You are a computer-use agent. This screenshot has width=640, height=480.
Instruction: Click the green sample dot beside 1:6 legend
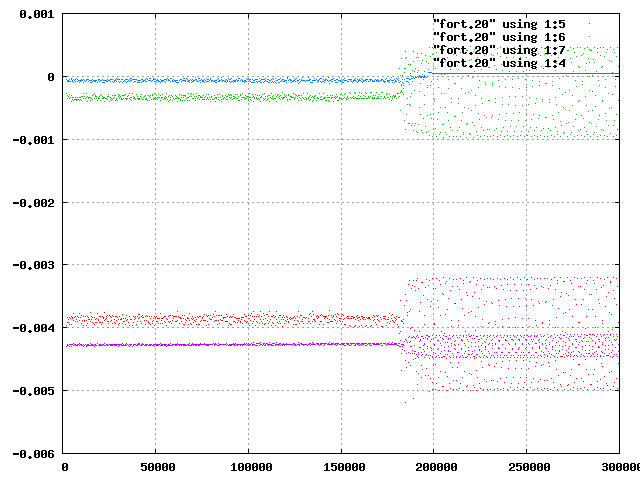[589, 37]
